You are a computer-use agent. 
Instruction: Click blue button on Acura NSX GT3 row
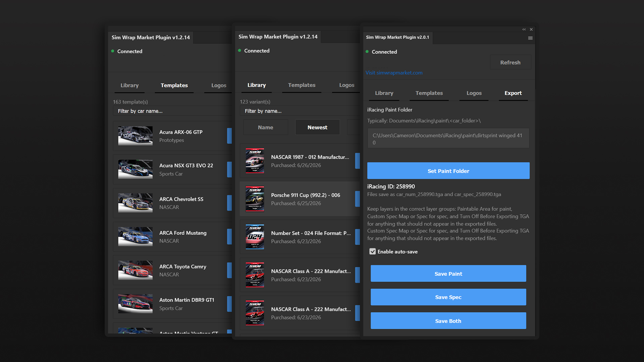click(229, 169)
